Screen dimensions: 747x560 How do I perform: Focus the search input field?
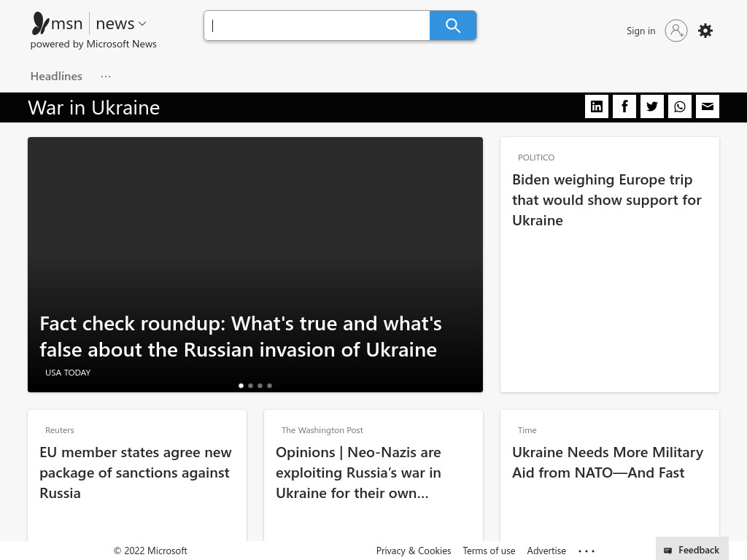tap(317, 26)
